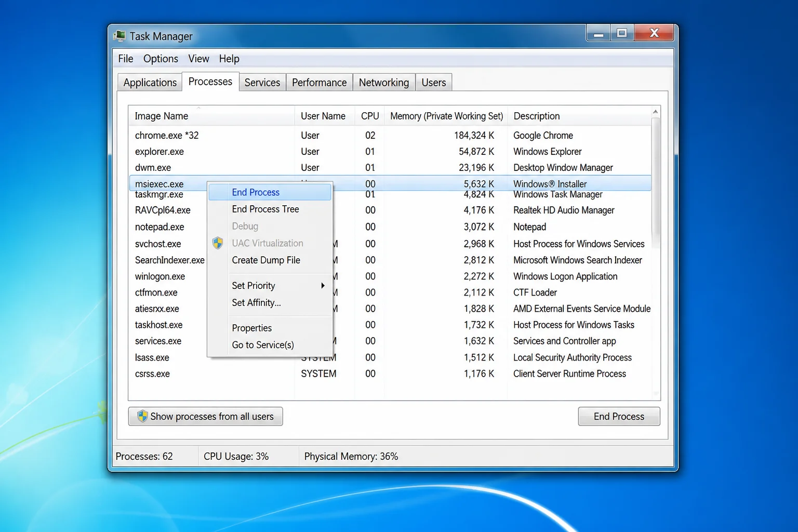Select the csrss.exe process
This screenshot has width=798, height=532.
(x=390, y=374)
